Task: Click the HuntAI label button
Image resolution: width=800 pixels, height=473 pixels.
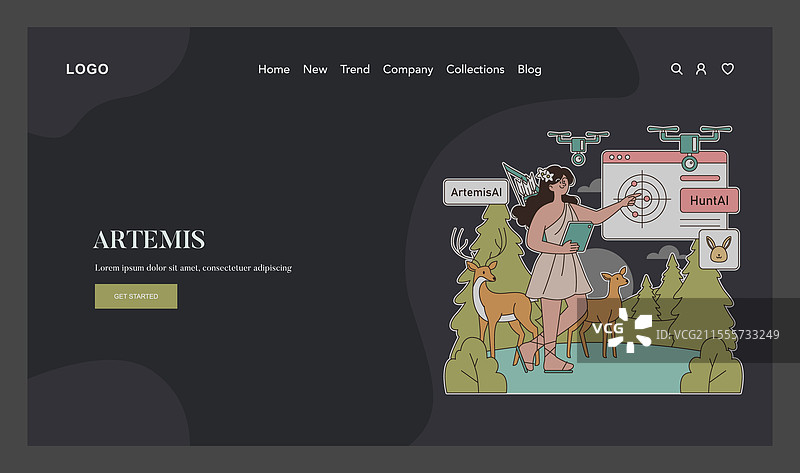Action: click(709, 201)
